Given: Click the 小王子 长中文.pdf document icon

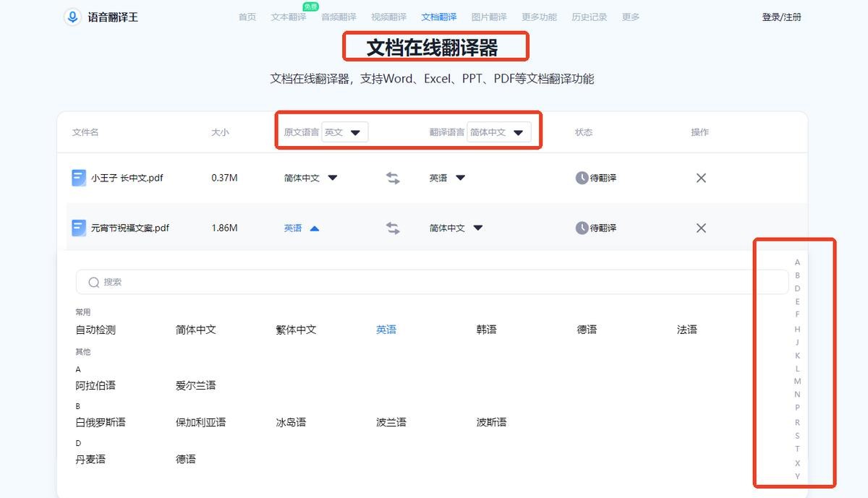Looking at the screenshot, I should pyautogui.click(x=79, y=178).
